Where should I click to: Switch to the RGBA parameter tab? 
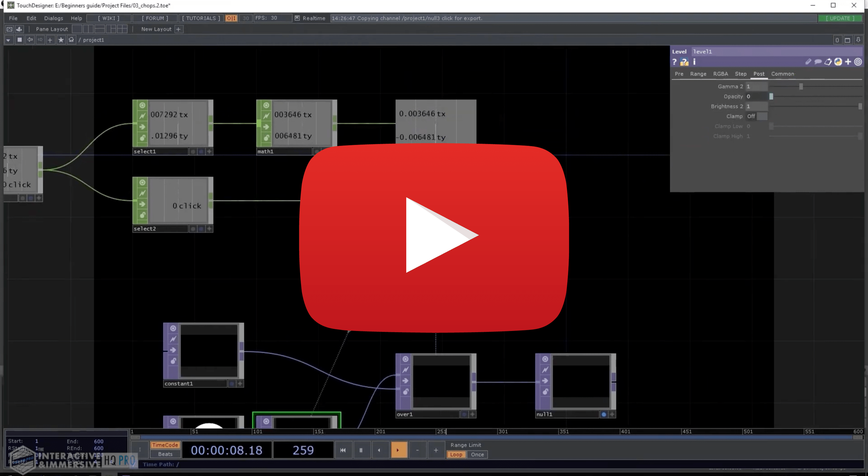pyautogui.click(x=720, y=74)
